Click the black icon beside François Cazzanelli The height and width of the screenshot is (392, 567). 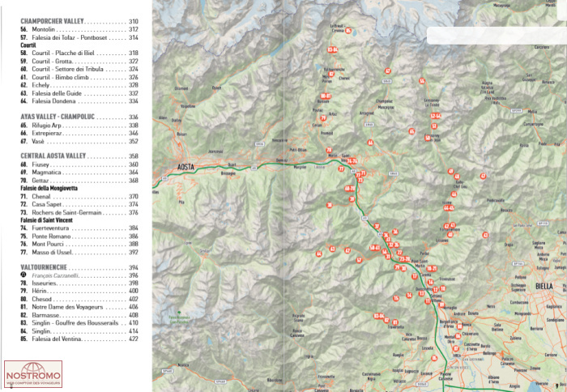pyautogui.click(x=24, y=275)
